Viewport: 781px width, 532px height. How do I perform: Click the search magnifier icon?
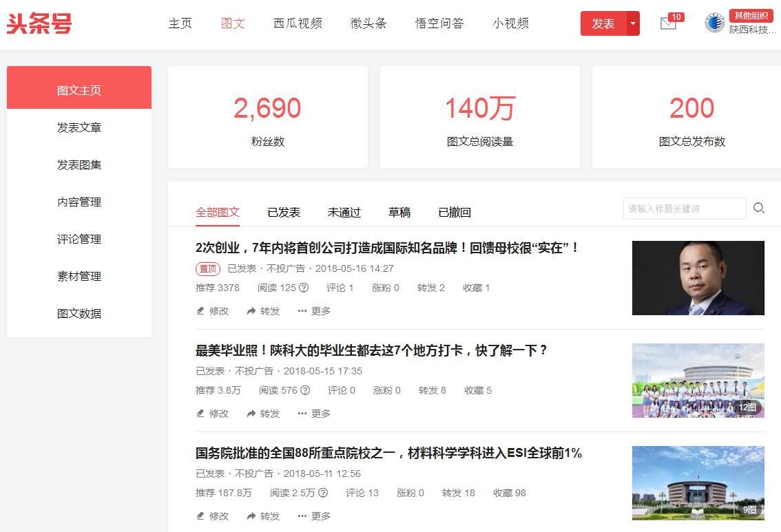coord(759,208)
